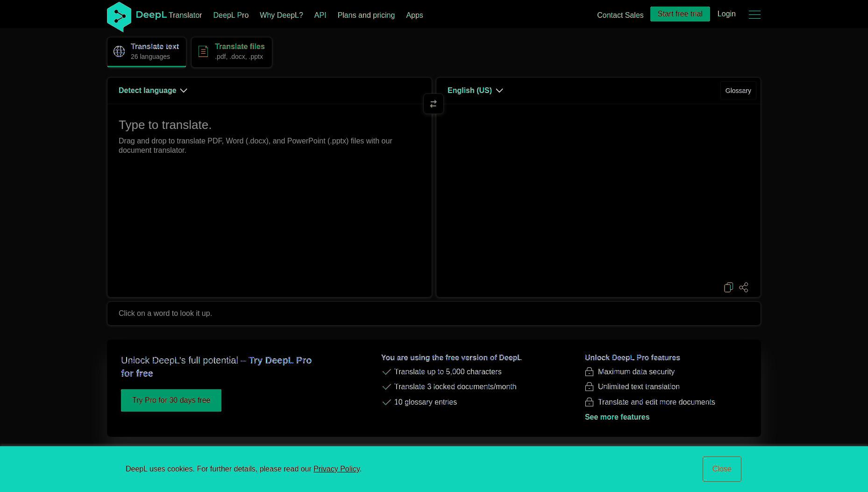
Task: Click the '.pdf, .docx, .pptx' label
Action: [239, 57]
